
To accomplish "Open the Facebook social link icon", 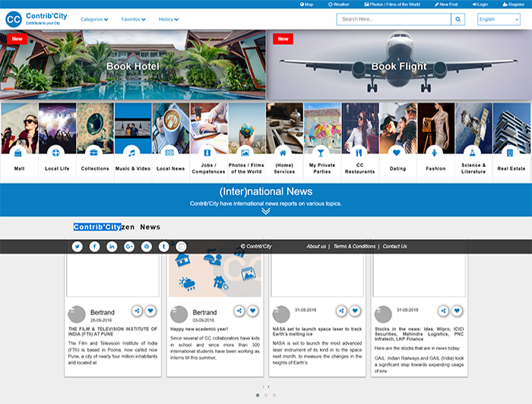I will tap(94, 247).
